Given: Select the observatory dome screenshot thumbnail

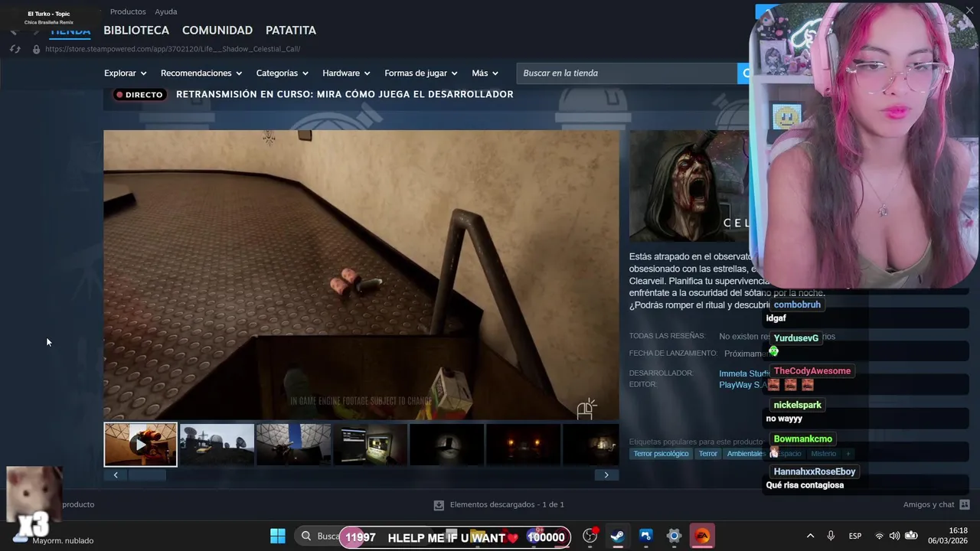Looking at the screenshot, I should pos(293,445).
